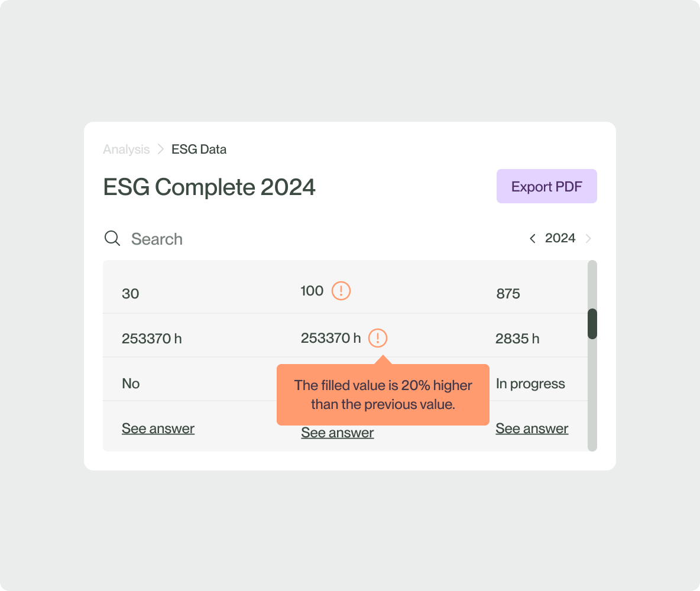Click warning icon beside 253370 h
The width and height of the screenshot is (700, 591).
[x=378, y=338]
